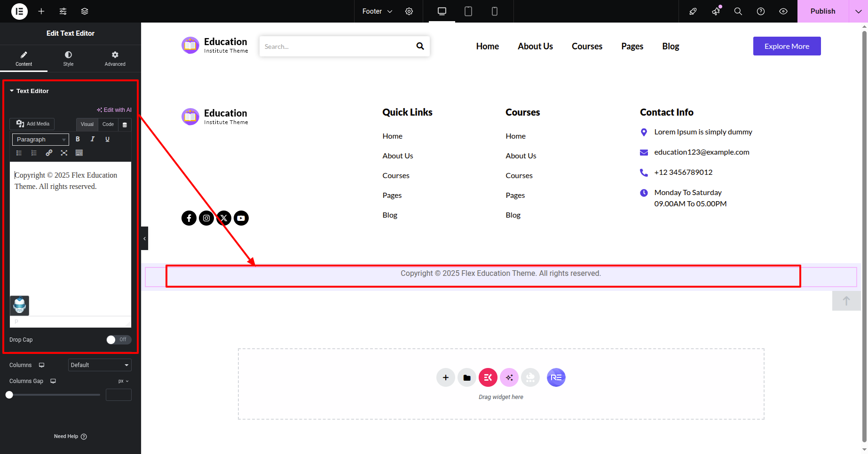Insert or edit link icon
Screen dimensions: 868x454
click(x=49, y=153)
